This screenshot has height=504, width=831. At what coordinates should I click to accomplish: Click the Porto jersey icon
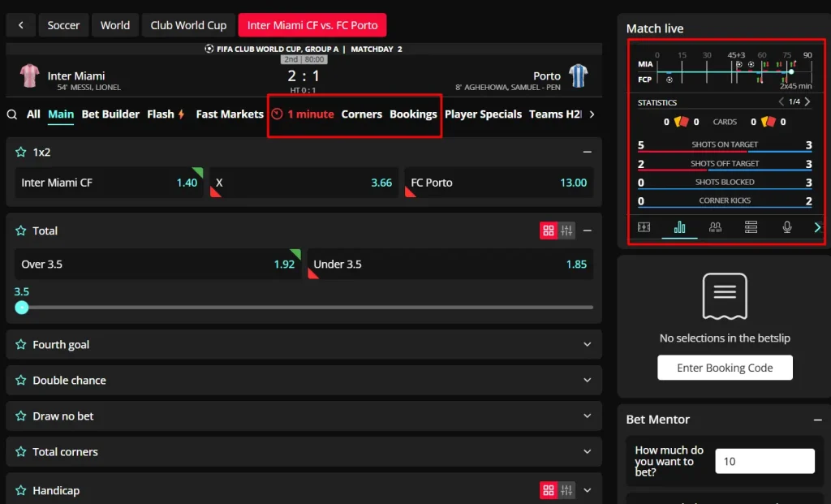[578, 75]
